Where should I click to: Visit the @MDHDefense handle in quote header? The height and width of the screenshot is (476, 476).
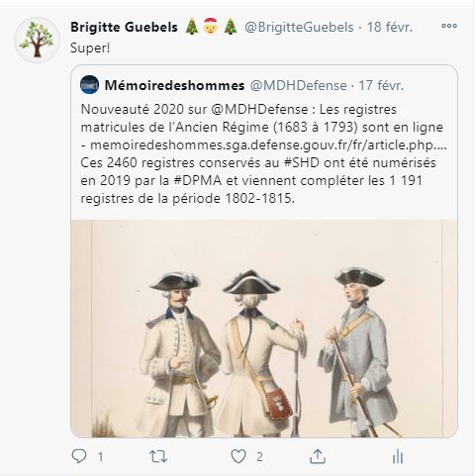pyautogui.click(x=299, y=85)
